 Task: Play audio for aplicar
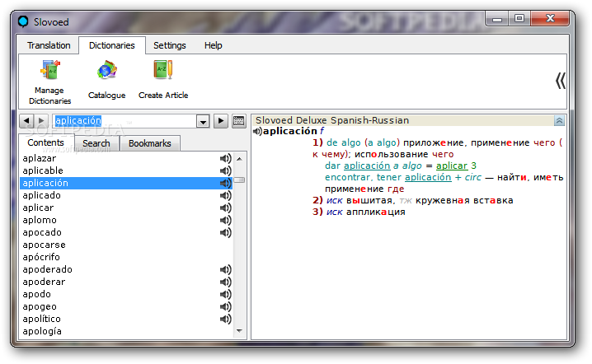[x=225, y=208]
